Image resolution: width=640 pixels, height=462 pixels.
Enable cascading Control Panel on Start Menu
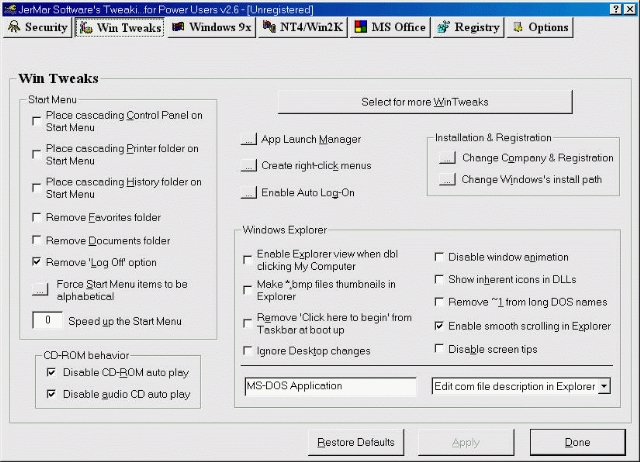click(37, 121)
